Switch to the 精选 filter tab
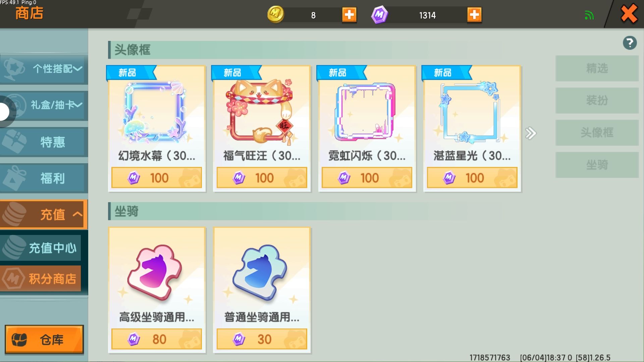 [597, 68]
